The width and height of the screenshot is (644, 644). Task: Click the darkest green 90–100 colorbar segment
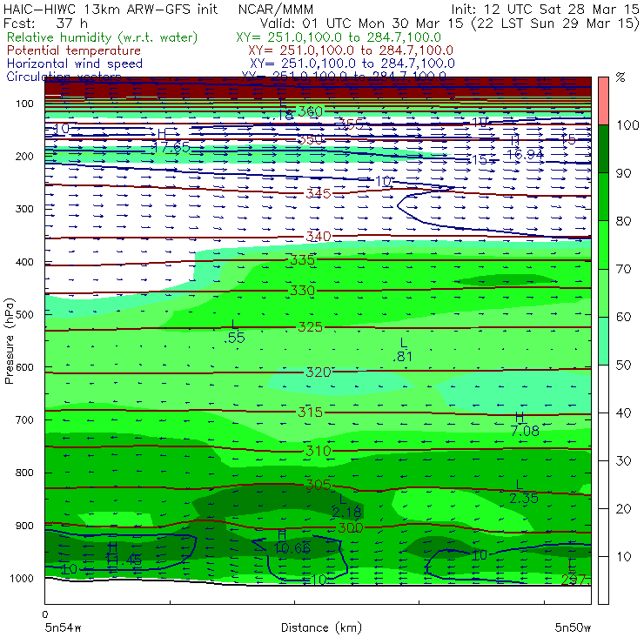coord(603,149)
